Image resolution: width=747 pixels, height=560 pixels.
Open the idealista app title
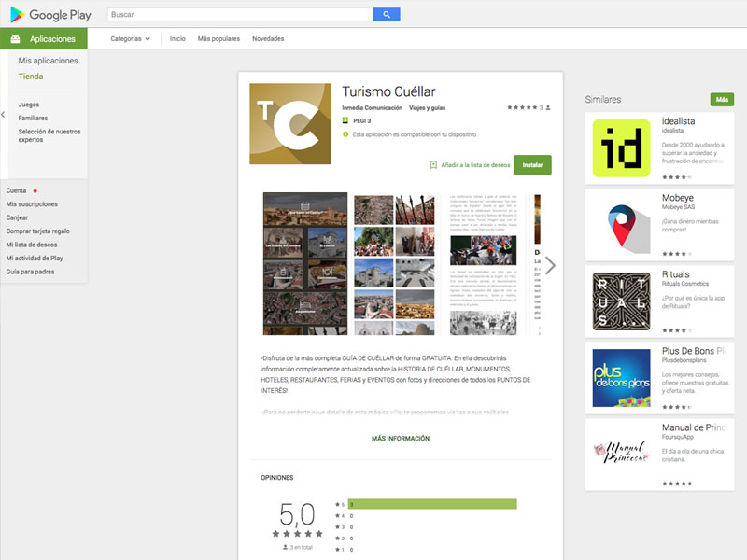tap(679, 121)
